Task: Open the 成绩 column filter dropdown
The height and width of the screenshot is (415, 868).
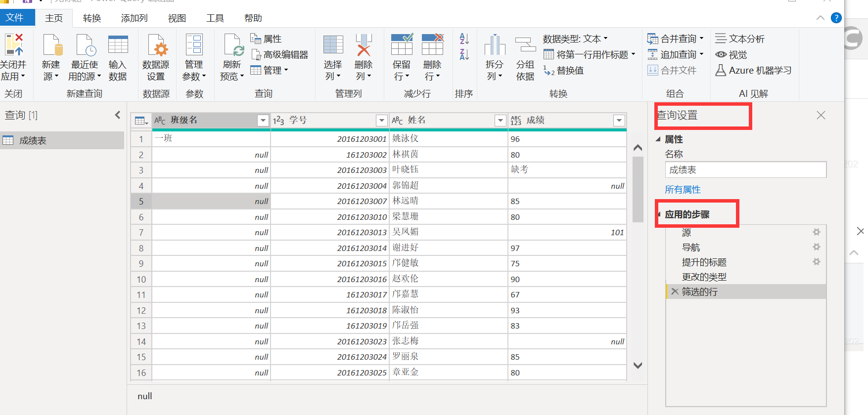Action: pos(619,120)
